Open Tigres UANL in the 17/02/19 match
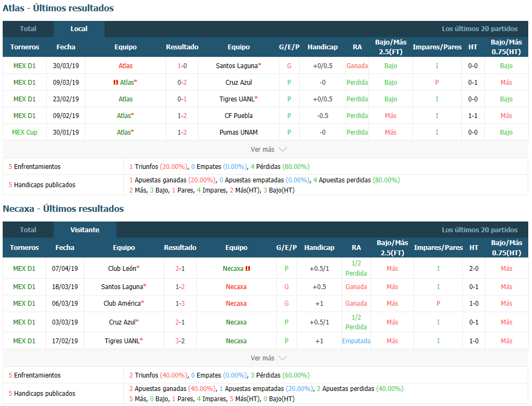The image size is (532, 406). (122, 341)
